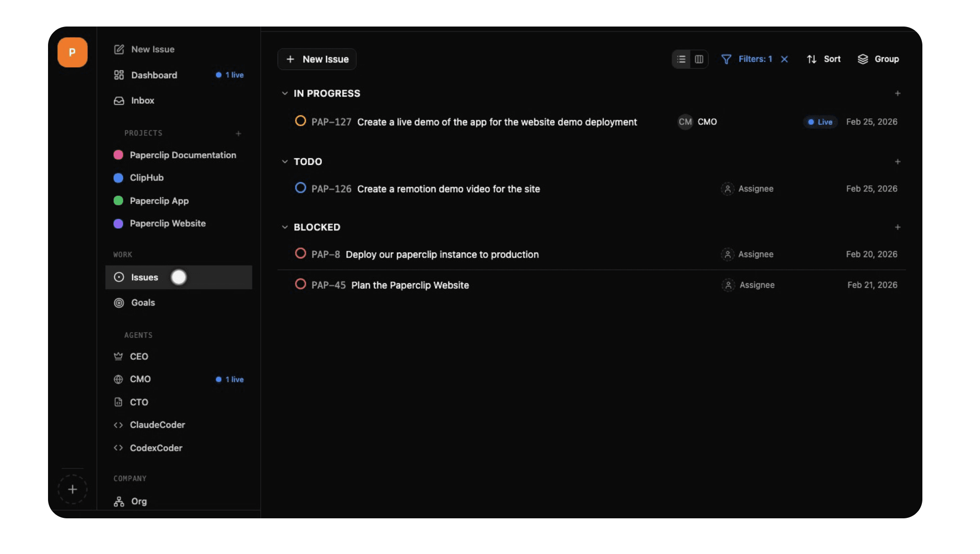
Task: Click the Goals target icon
Action: coord(119,303)
